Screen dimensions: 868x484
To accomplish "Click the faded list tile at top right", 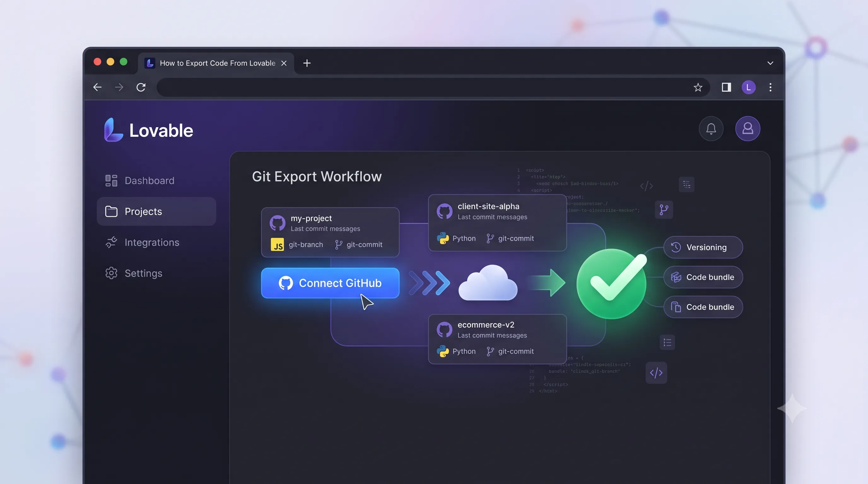I will point(686,184).
